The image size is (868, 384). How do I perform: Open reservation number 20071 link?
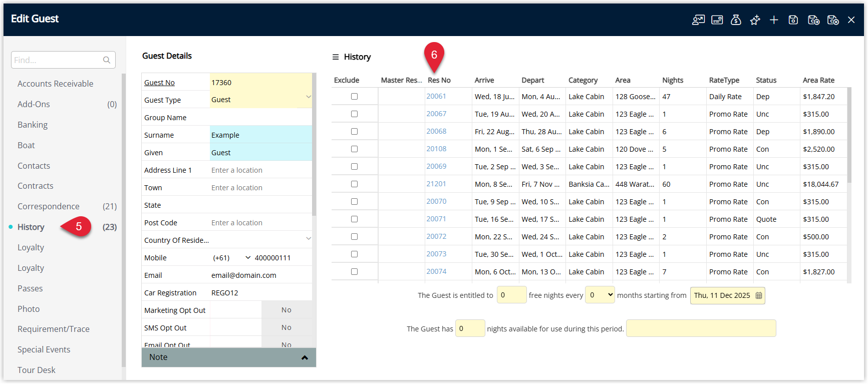436,219
